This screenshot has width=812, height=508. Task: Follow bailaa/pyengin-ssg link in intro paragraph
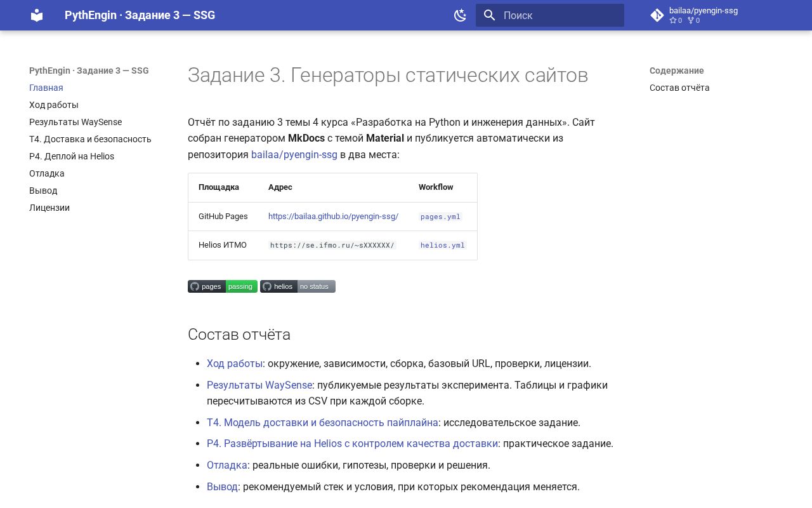click(x=294, y=154)
